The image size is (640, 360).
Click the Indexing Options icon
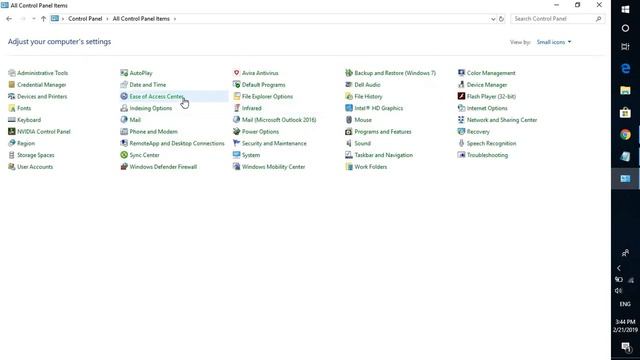(x=124, y=108)
